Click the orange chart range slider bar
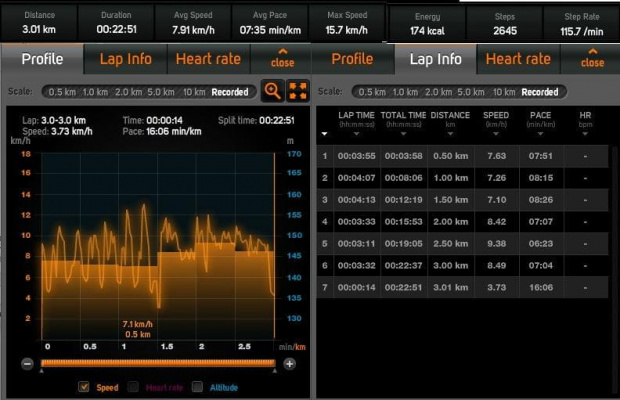 158,363
